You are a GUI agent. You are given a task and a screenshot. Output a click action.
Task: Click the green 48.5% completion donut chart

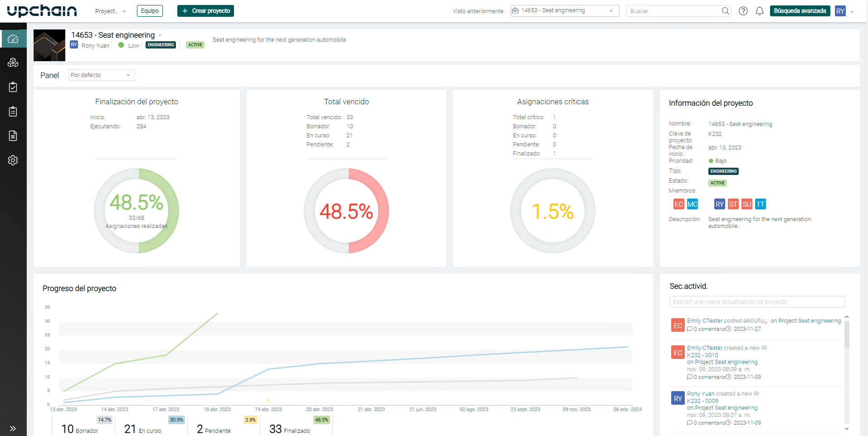click(137, 211)
